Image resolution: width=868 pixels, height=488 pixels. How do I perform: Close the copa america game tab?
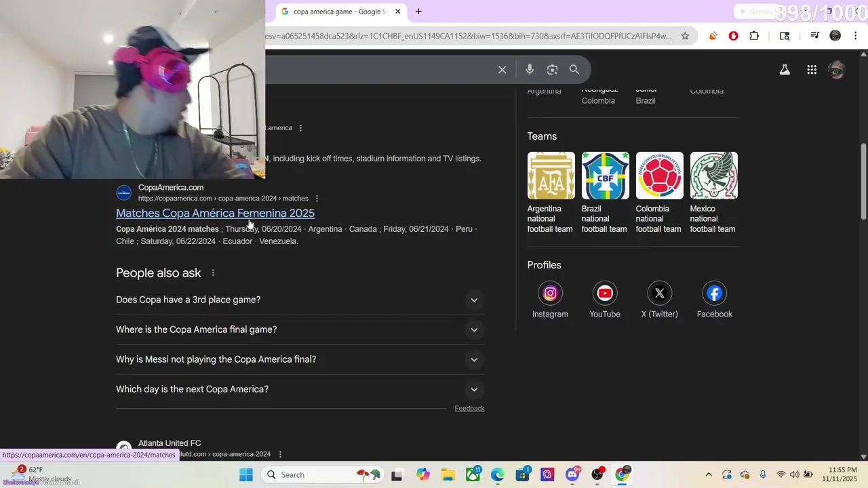click(397, 12)
